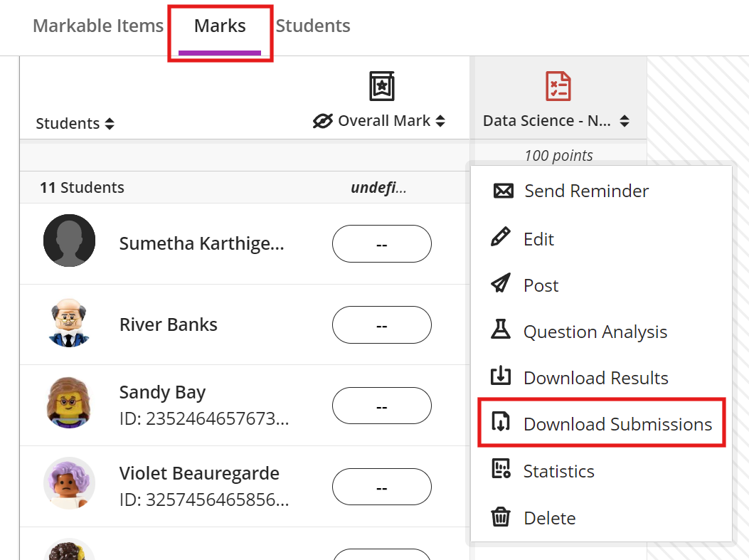Open Data Science column sort arrows
The height and width of the screenshot is (560, 749).
625,121
